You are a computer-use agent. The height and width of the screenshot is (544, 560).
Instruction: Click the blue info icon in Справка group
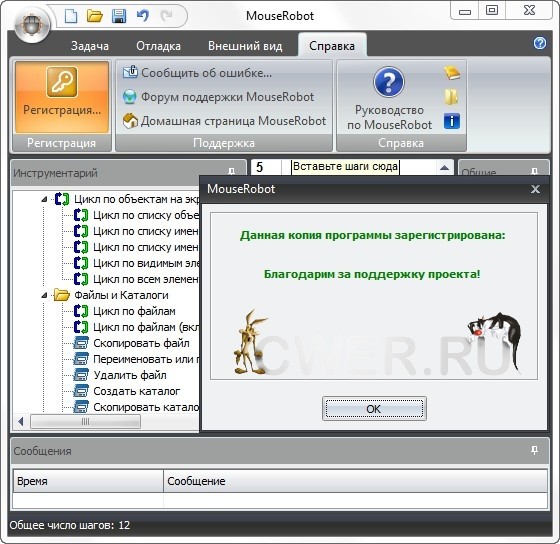452,121
